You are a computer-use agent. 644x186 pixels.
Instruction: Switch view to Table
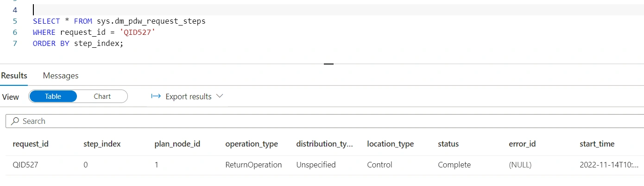point(53,96)
